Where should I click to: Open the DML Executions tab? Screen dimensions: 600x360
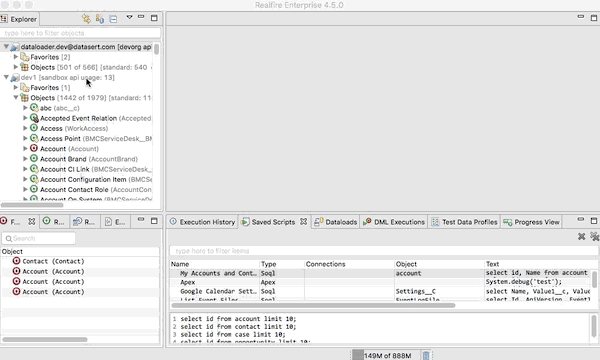tap(394, 222)
